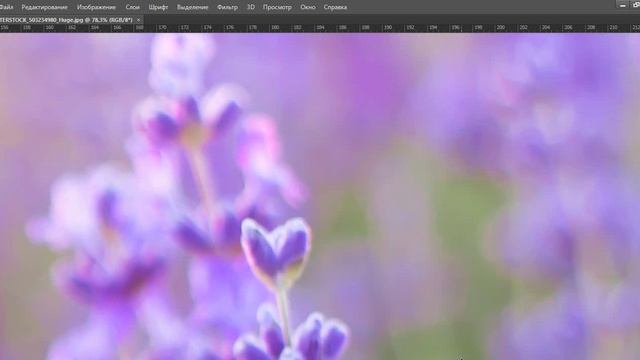Image resolution: width=640 pixels, height=360 pixels.
Task: Minimize the Photoshop window
Action: (622, 5)
